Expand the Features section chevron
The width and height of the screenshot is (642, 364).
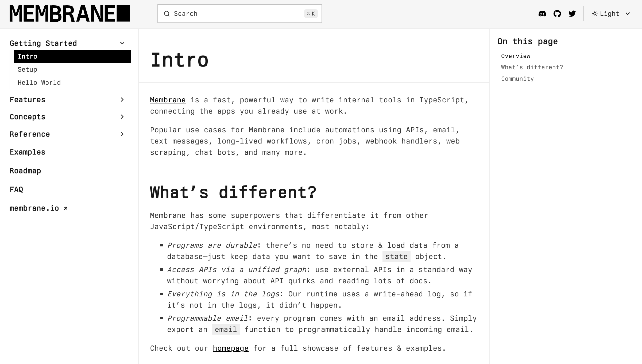123,100
